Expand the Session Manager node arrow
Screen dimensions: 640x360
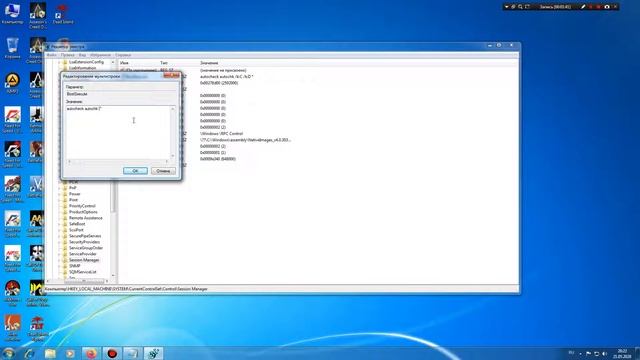point(60,260)
